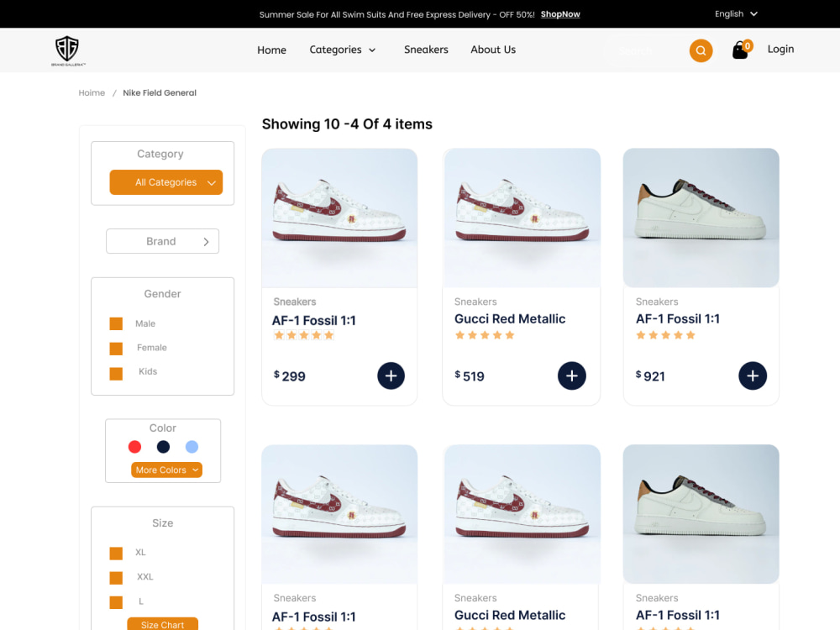Check the XL size option
The height and width of the screenshot is (630, 840).
[x=116, y=553]
